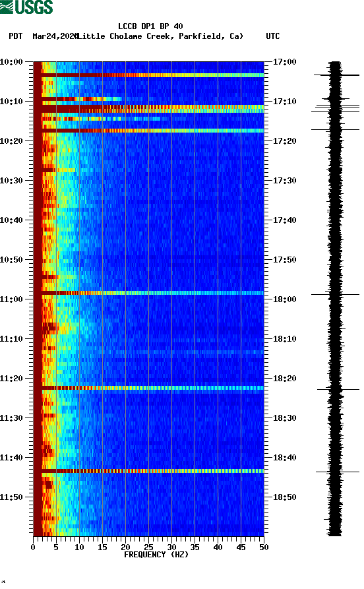Image resolution: width=364 pixels, height=589 pixels.
Task: Click the '10:40' PDT time label
Action: point(11,220)
